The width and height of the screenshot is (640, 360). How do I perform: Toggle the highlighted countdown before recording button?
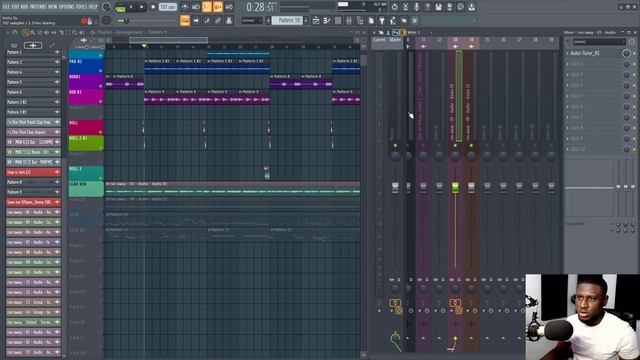point(207,7)
